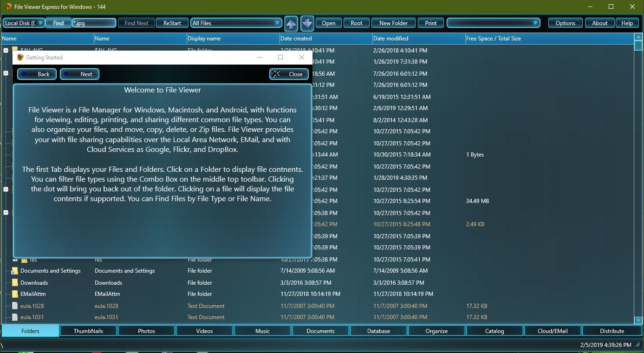
Task: Select the Documents tab
Action: 320,331
